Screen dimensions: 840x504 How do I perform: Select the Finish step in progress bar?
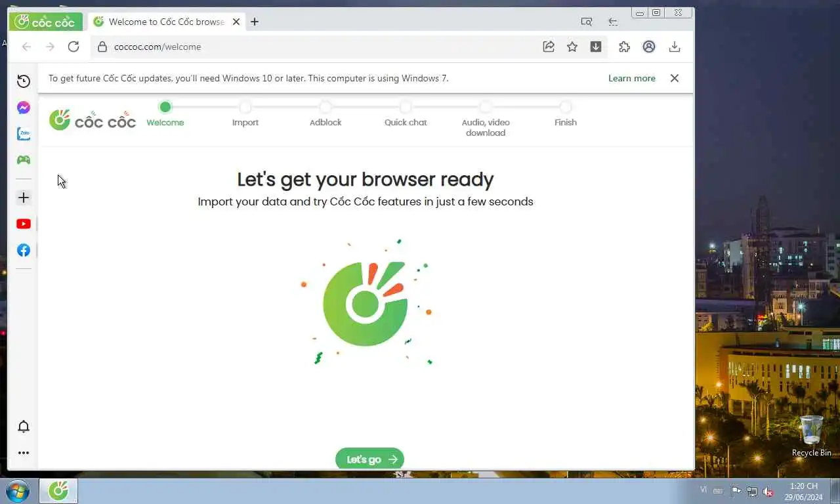click(x=566, y=114)
